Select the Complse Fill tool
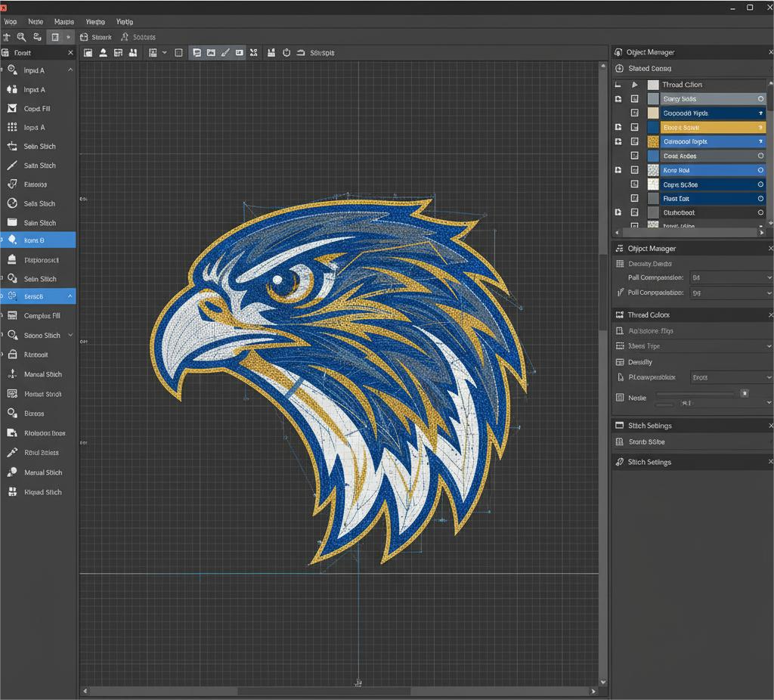The image size is (774, 700). click(x=42, y=316)
